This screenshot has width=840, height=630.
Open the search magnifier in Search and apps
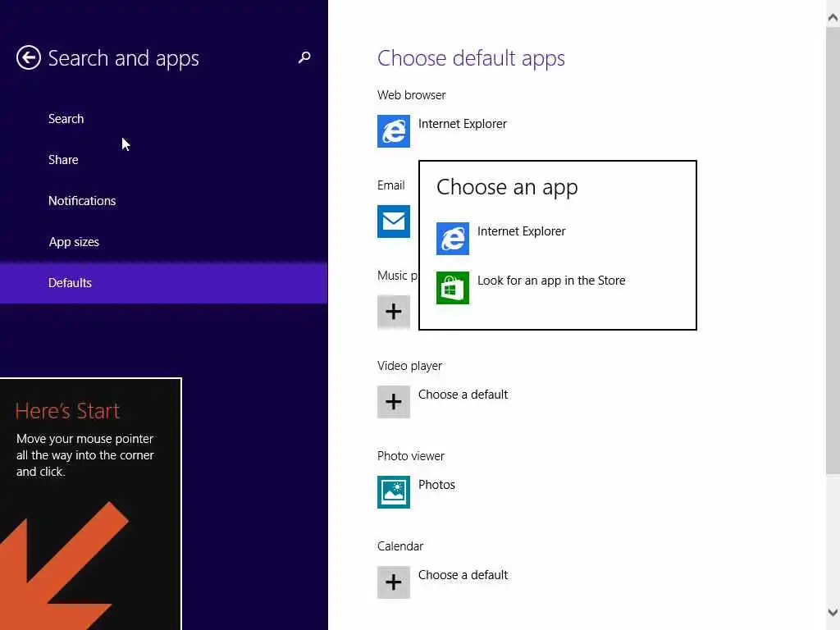pyautogui.click(x=304, y=57)
